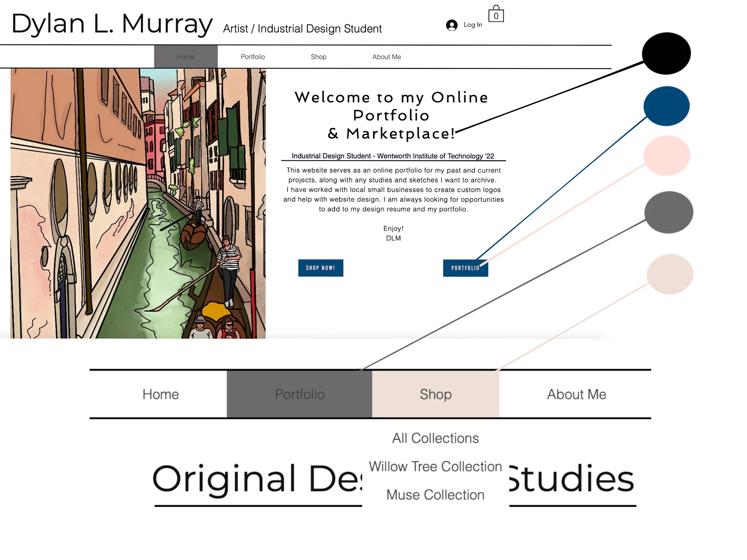Image resolution: width=747 pixels, height=560 pixels.
Task: Click the Log In avatar icon
Action: tap(451, 25)
